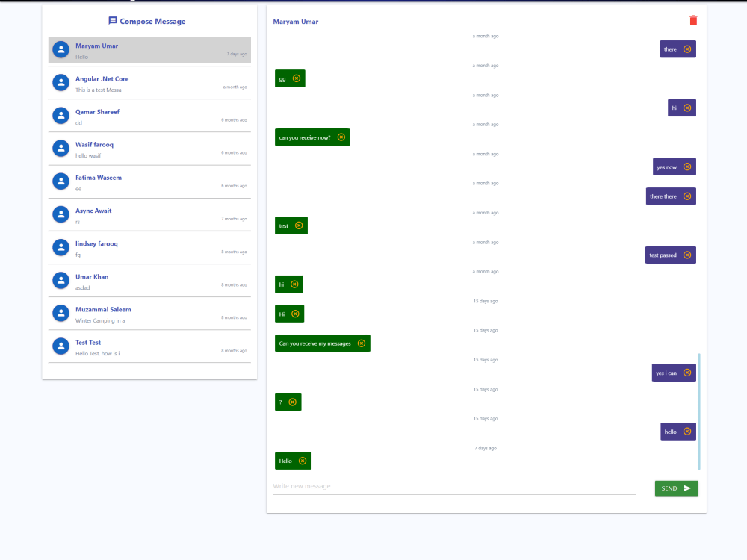Screen dimensions: 747x560
Task: Remove the "test passed" message with its X icon
Action: (688, 255)
